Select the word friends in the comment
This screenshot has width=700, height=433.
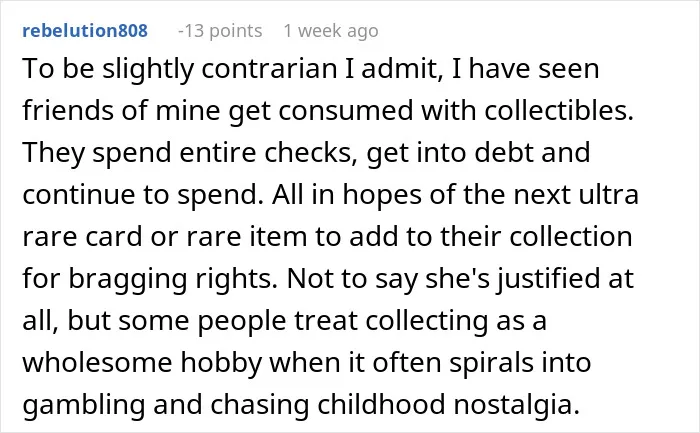pos(68,110)
